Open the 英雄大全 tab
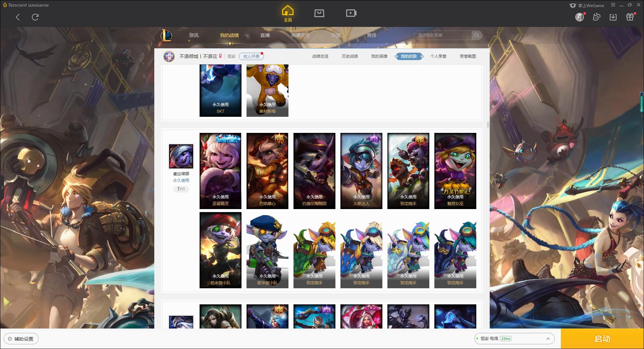The image size is (644, 349). click(301, 35)
